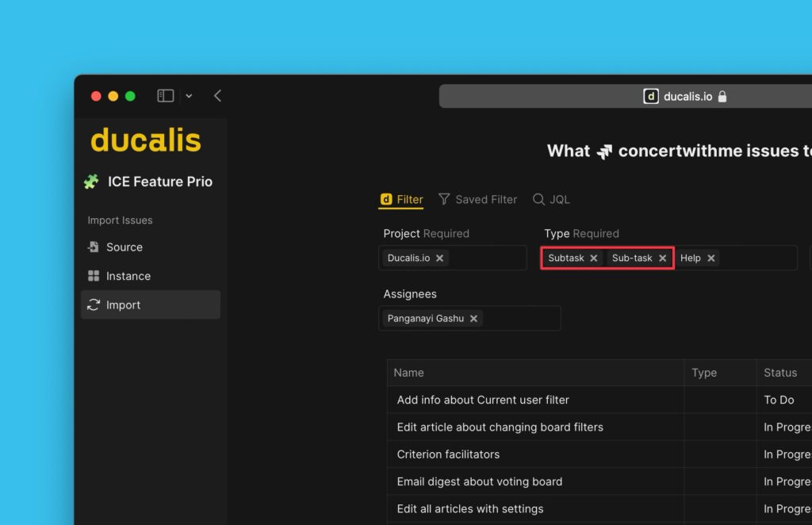Navigate back using the left arrow
The width and height of the screenshot is (812, 525).
pyautogui.click(x=217, y=95)
